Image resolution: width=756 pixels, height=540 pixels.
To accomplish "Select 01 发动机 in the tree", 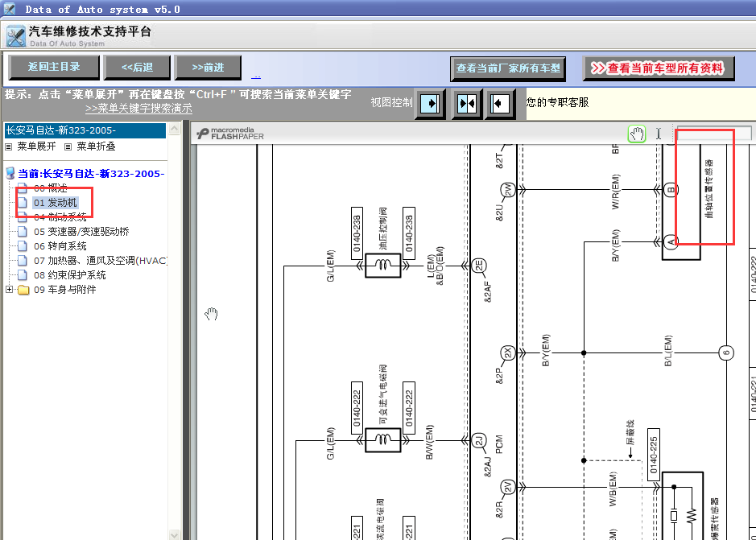I will (x=56, y=203).
